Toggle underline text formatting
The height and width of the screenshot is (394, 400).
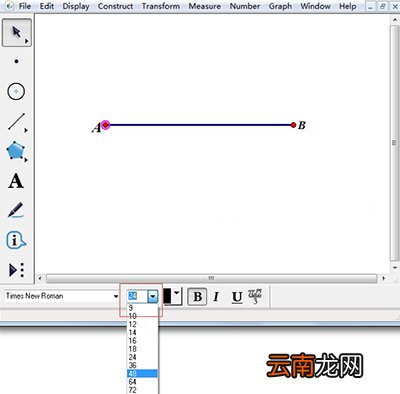click(x=237, y=297)
